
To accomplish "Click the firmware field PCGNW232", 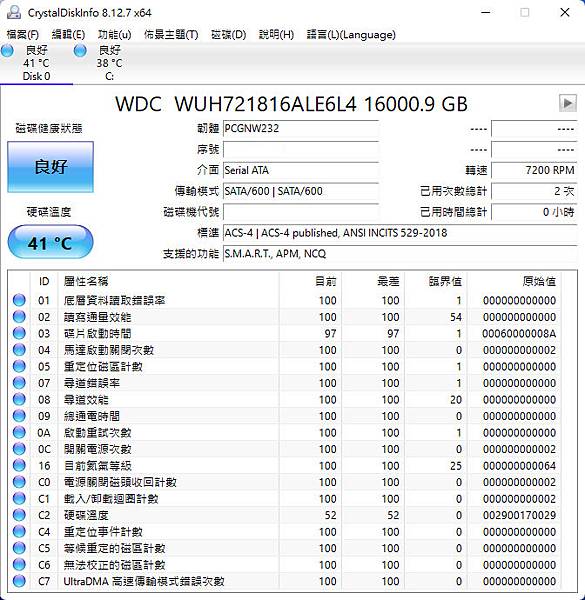I will click(301, 129).
